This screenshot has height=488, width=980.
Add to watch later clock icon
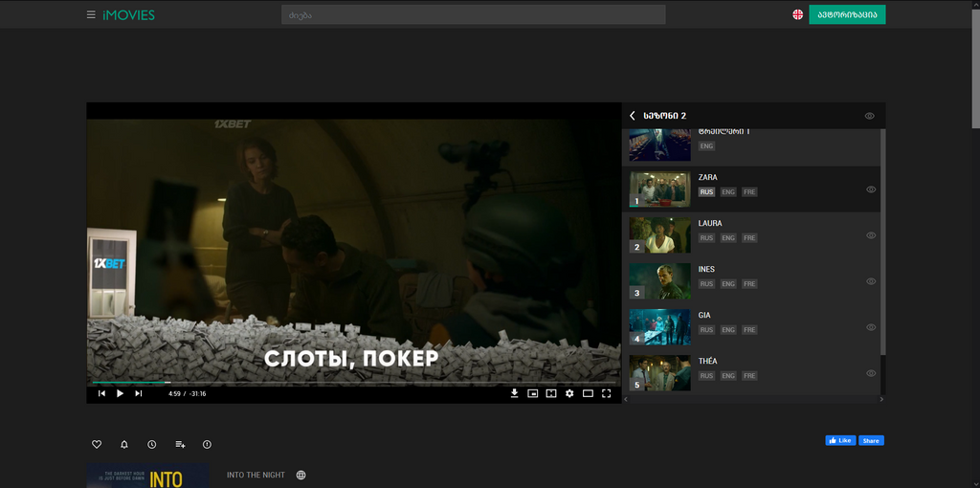pos(152,444)
